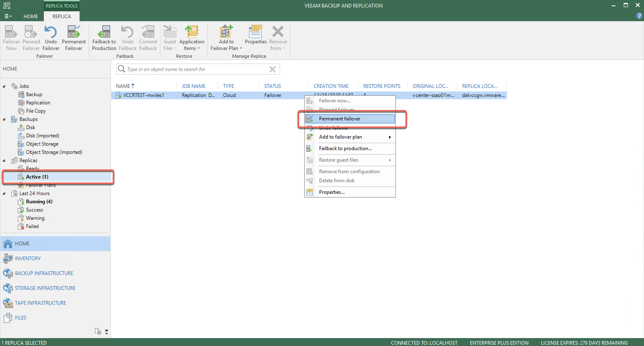
Task: Select Running (4) under Last 24 Hours
Action: pyautogui.click(x=39, y=201)
